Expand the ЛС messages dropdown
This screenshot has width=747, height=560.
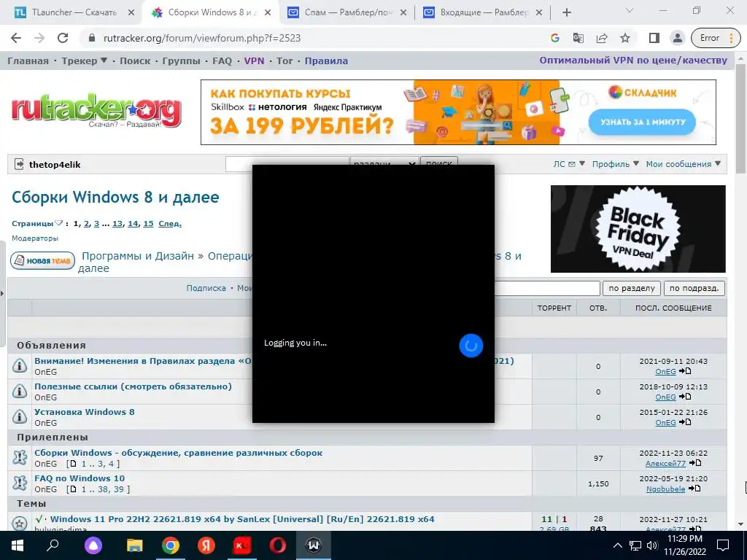pos(569,164)
